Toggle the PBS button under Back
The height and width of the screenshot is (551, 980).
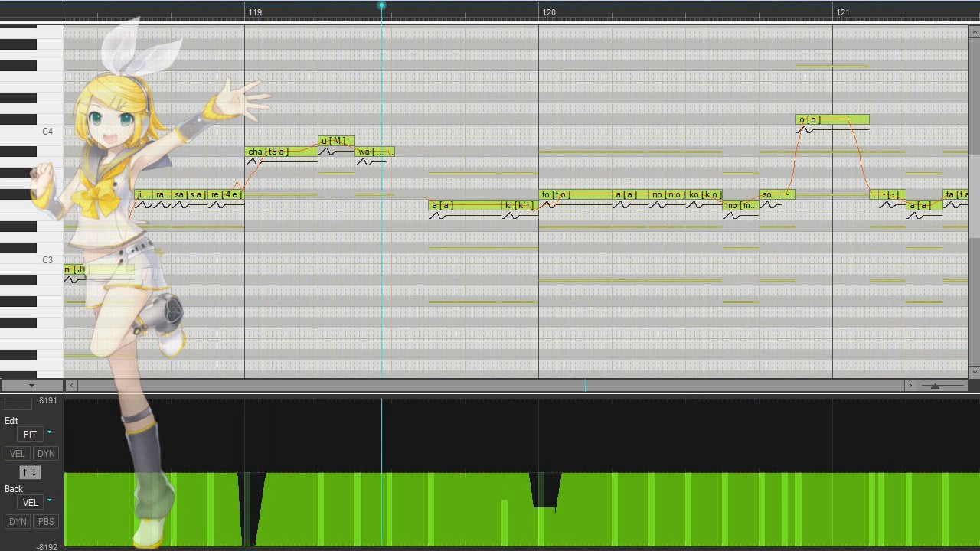click(x=46, y=521)
